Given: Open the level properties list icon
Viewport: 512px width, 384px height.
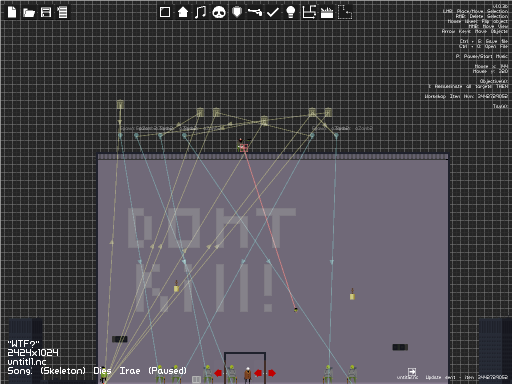Looking at the screenshot, I should click(62, 12).
